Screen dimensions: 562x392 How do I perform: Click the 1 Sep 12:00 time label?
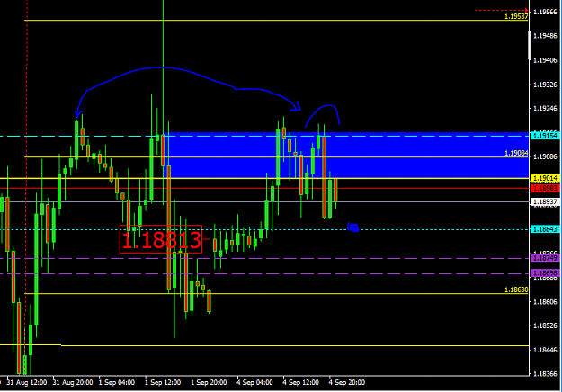coord(163,383)
